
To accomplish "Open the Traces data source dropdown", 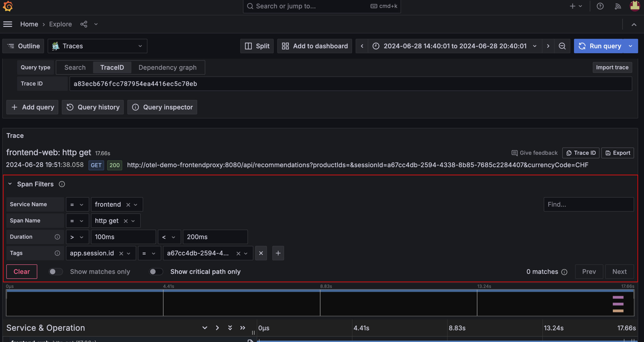I will [97, 46].
